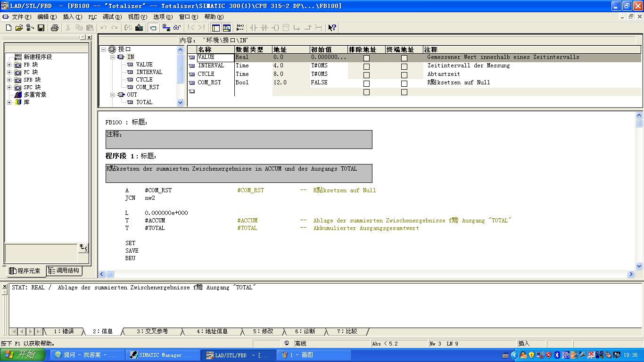Screen dimensions: 644x362
Task: Tick termination address checkbox for CYCLE
Action: click(404, 75)
